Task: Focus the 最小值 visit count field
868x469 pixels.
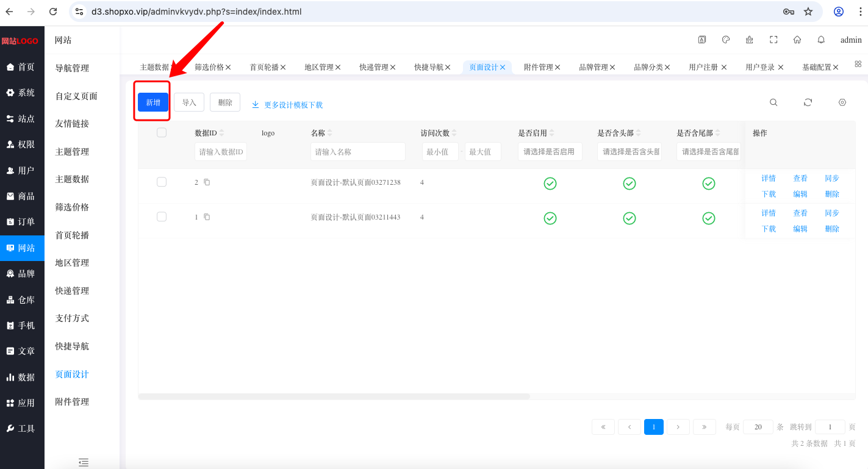Action: (x=440, y=152)
